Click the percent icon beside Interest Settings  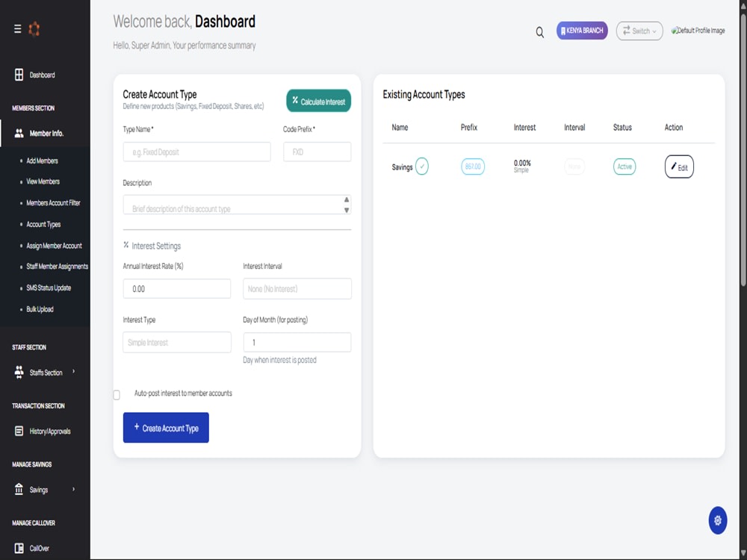[x=125, y=245]
